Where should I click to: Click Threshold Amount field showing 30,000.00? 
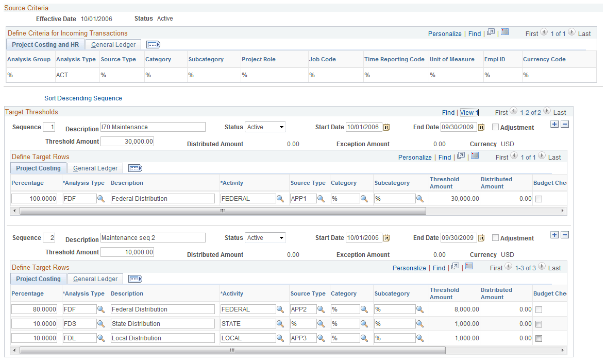[127, 141]
